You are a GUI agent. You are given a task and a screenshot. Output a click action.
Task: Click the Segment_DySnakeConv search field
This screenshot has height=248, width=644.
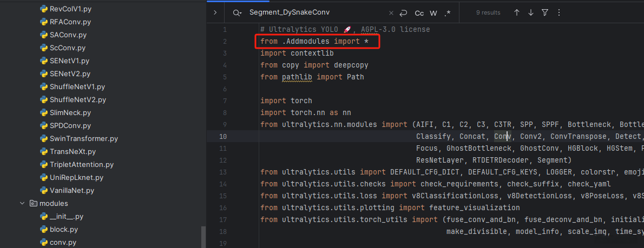(314, 12)
